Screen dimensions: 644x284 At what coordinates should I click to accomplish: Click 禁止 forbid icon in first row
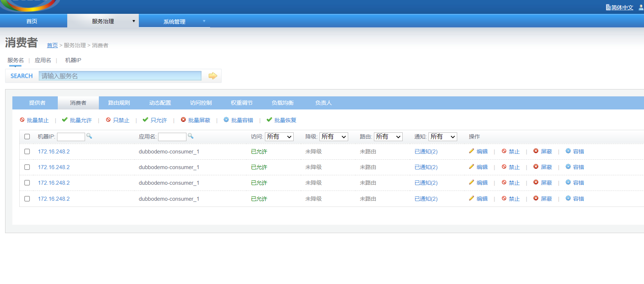(504, 151)
